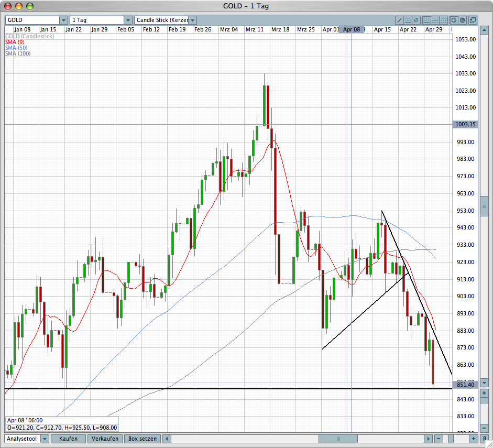
Task: Open the Candle Stick chart type arrow
Action: [x=193, y=20]
